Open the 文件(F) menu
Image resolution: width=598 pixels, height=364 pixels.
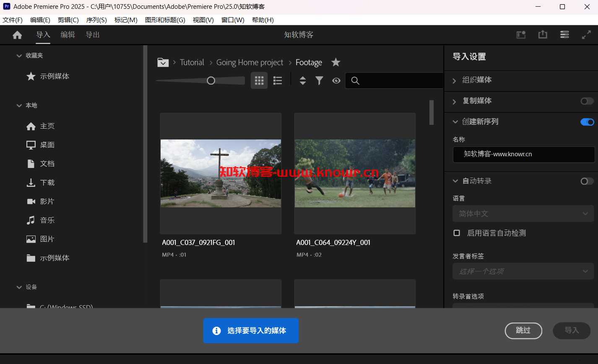coord(13,20)
